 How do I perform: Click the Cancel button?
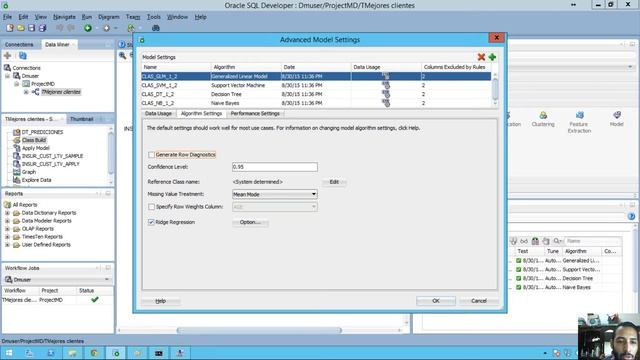[x=479, y=301]
